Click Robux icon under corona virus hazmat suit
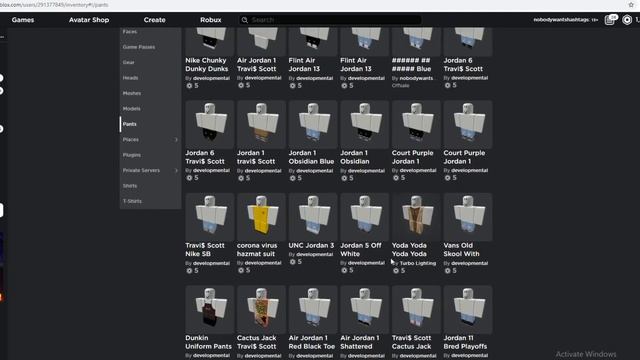Viewport: 640px width, 360px height. point(241,270)
